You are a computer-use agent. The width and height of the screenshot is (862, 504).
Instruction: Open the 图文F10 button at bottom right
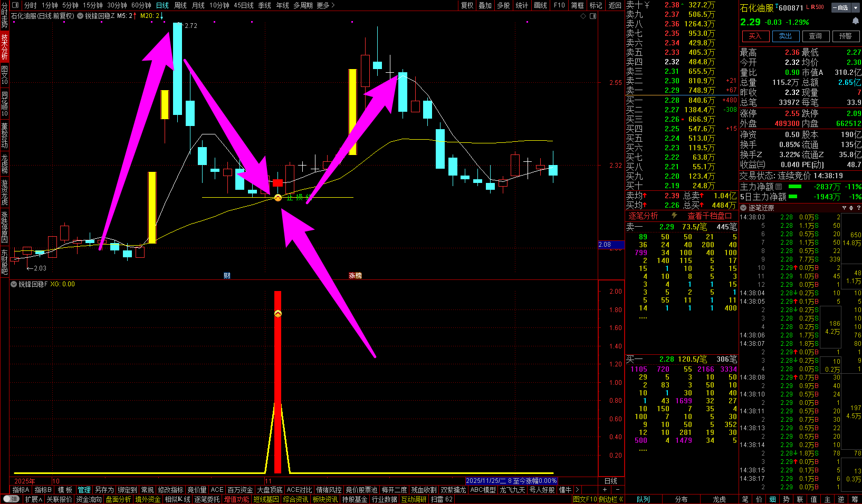point(585,499)
